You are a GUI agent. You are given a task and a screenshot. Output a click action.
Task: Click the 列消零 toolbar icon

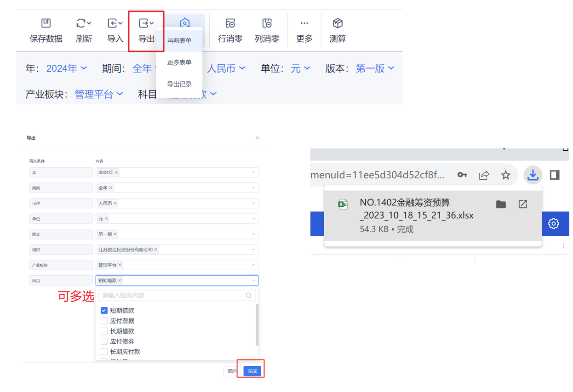click(x=267, y=23)
